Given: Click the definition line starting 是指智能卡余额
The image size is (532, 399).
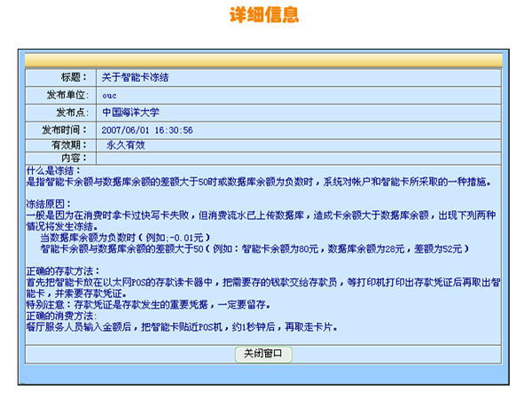Looking at the screenshot, I should (x=259, y=182).
